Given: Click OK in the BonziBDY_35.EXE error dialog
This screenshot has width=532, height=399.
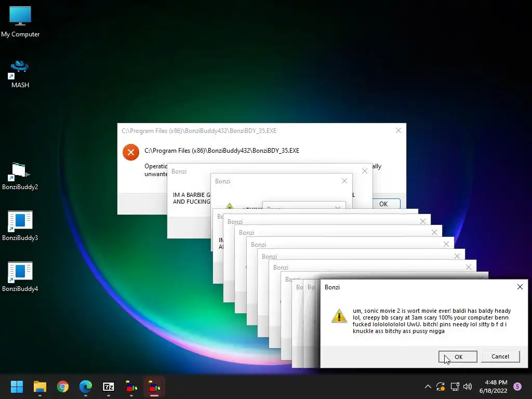Looking at the screenshot, I should click(387, 204).
